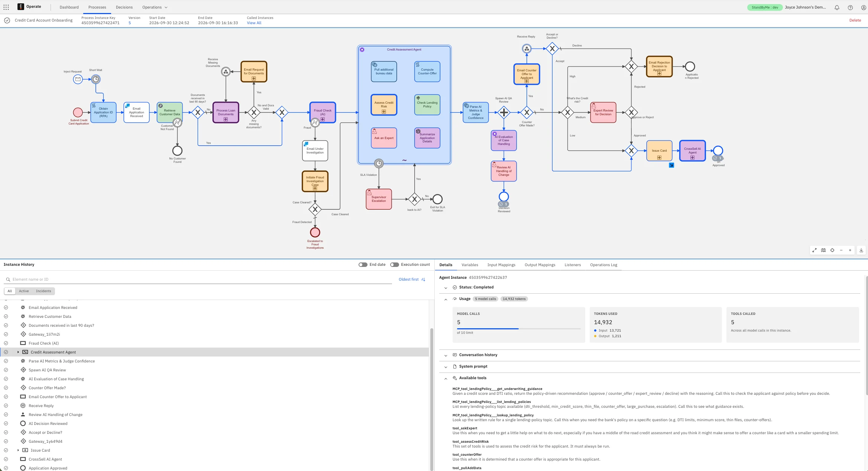Click the Spawn AI QA Review parallel gateway
This screenshot has height=471, width=868.
(503, 112)
